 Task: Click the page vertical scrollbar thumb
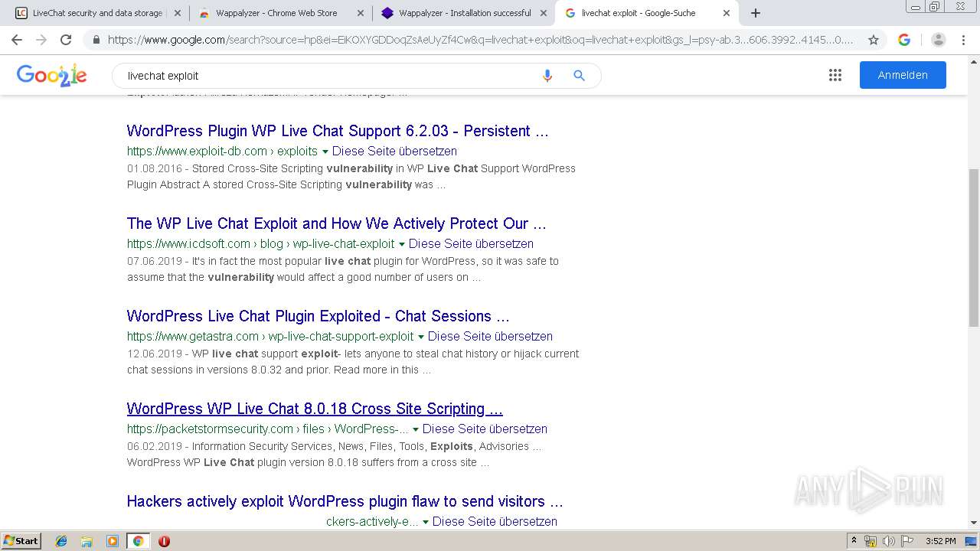(974, 247)
